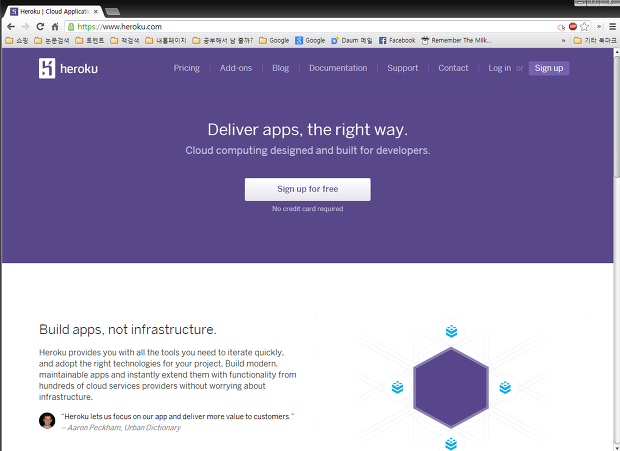Screen dimensions: 620x451
Task: Open the 논문검색 bookmarks folder
Action: pyautogui.click(x=52, y=40)
